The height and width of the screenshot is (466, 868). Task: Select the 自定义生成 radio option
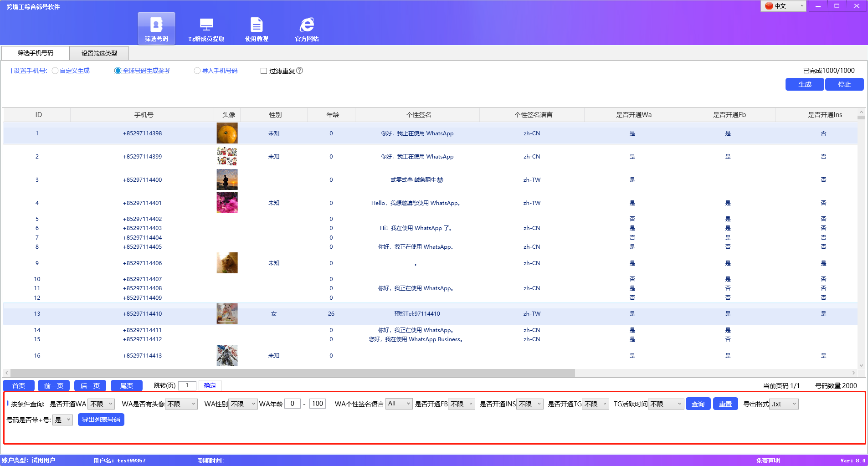(55, 71)
